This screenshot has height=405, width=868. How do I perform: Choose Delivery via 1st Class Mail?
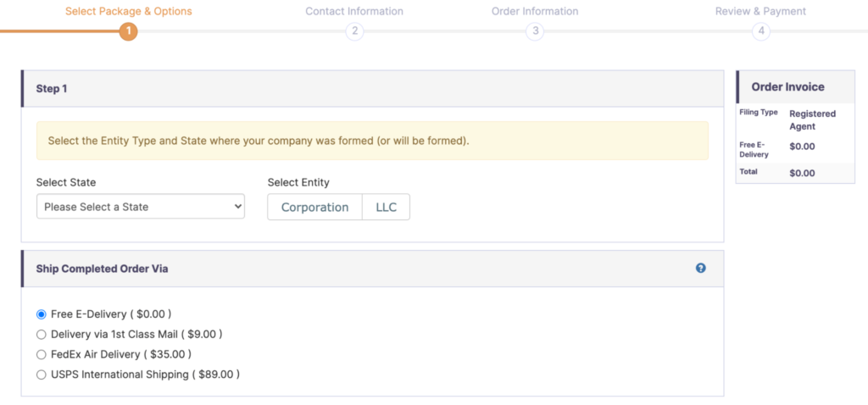pos(42,335)
